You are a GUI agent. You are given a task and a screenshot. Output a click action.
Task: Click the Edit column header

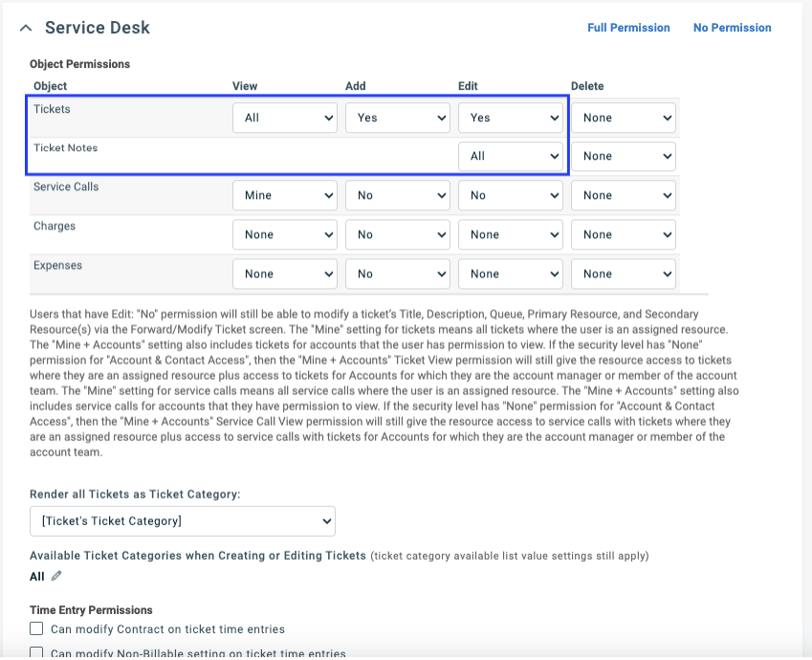click(468, 86)
